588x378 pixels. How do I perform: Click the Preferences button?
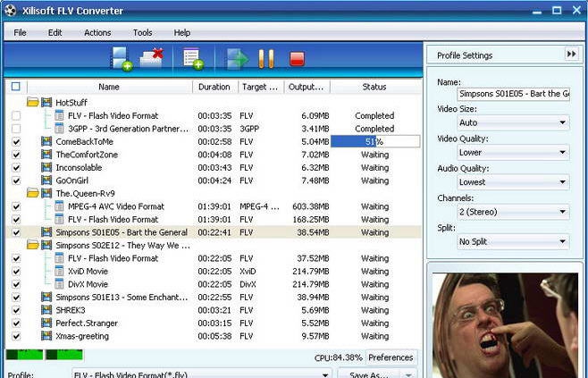(x=391, y=357)
